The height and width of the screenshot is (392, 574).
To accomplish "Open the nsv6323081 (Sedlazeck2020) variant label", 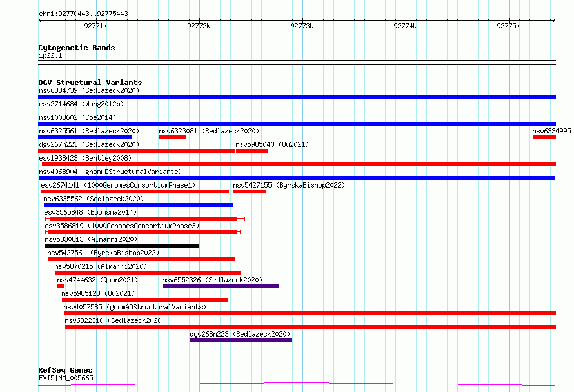I will pos(209,131).
